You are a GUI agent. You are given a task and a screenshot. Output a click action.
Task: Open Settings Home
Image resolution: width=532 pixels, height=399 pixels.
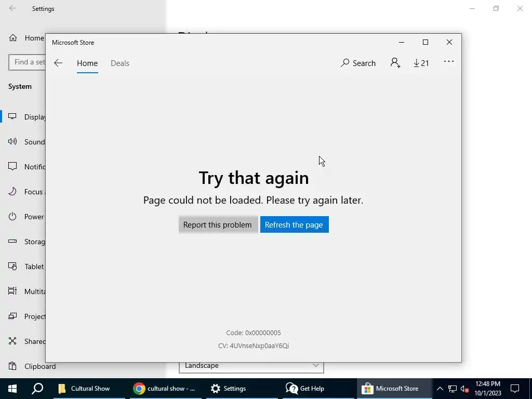click(x=26, y=38)
